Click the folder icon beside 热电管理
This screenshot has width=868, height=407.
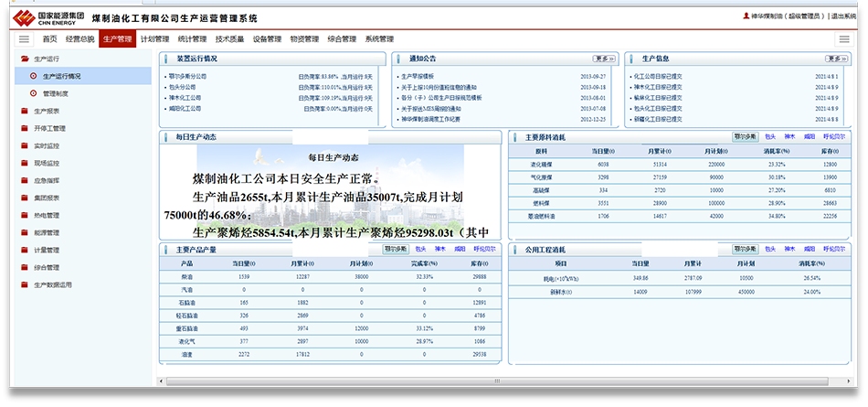pyautogui.click(x=24, y=215)
